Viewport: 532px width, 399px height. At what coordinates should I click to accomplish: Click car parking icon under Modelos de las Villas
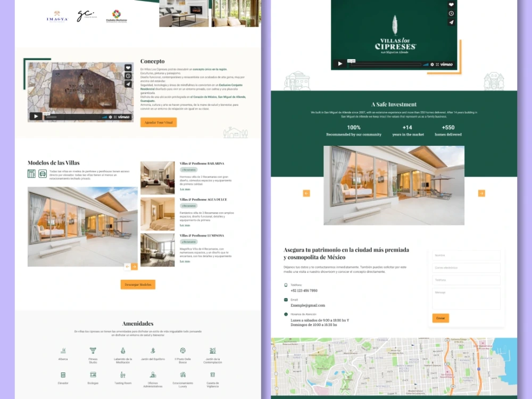[x=43, y=174]
